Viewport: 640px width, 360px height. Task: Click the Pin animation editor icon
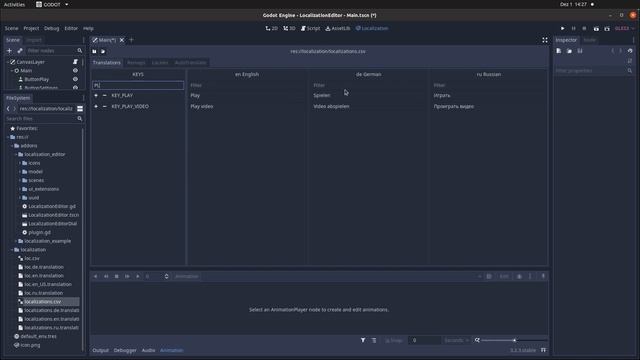(543, 276)
